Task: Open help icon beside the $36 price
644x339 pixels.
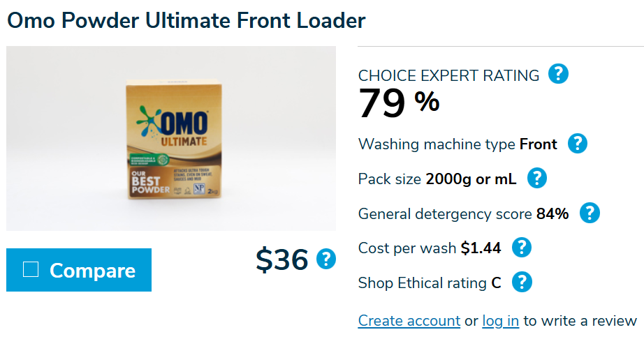Action: 325,259
